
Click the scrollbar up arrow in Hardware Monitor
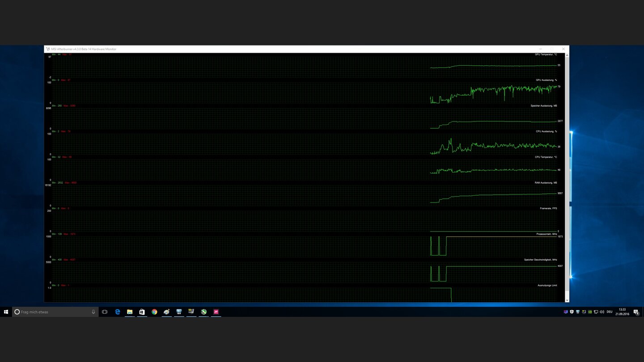(567, 55)
